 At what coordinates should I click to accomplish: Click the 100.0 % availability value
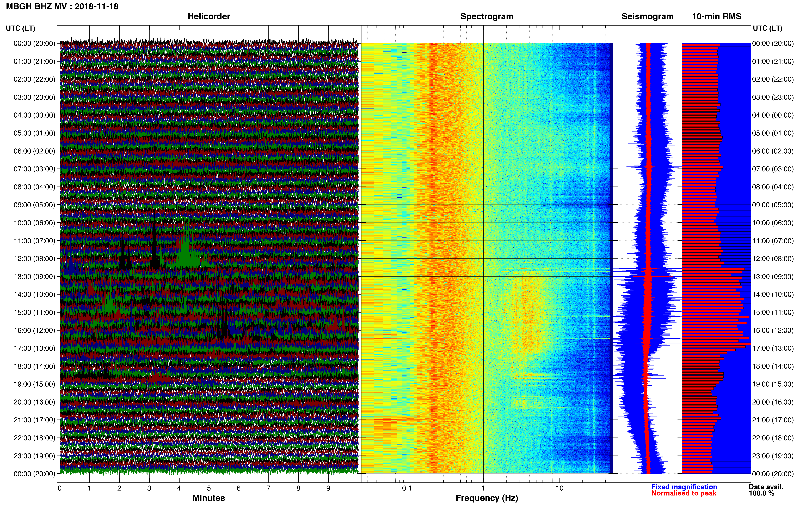pos(761,493)
